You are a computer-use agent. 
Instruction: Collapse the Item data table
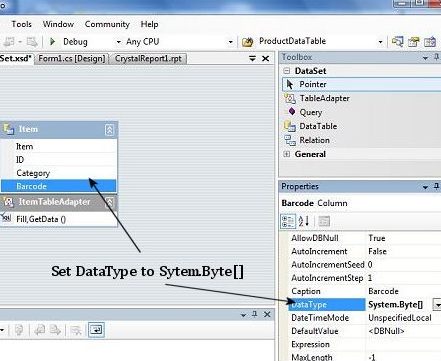(x=109, y=129)
